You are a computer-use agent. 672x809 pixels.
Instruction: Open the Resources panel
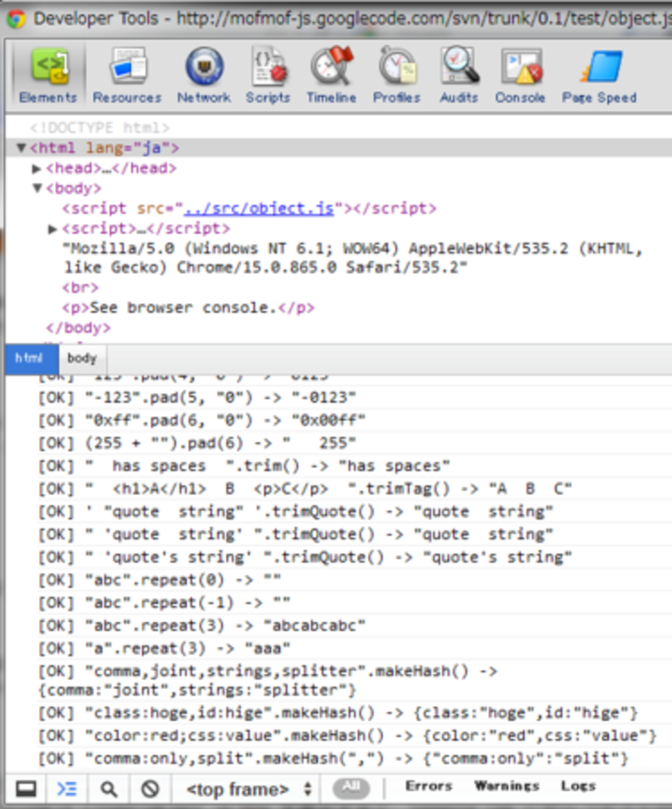(127, 75)
